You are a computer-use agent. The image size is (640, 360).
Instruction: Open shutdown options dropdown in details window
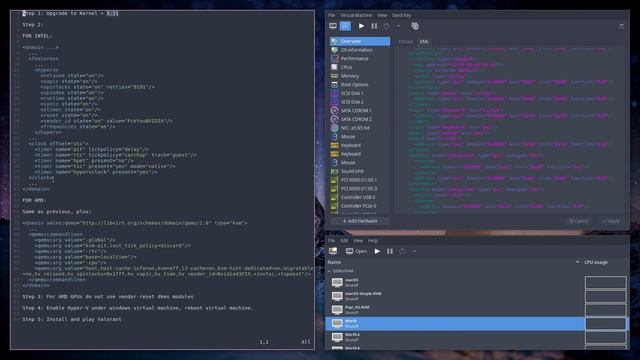point(398,26)
